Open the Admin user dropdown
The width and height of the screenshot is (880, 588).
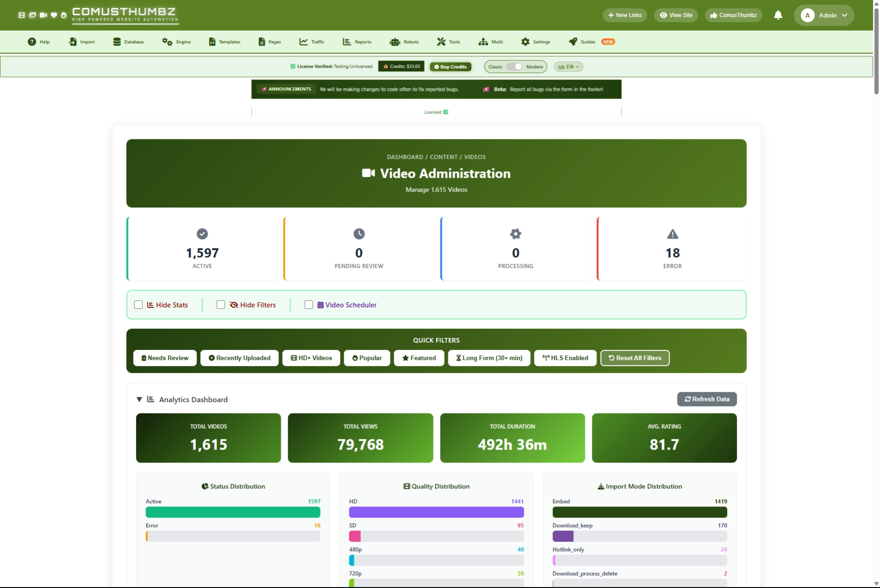[824, 15]
